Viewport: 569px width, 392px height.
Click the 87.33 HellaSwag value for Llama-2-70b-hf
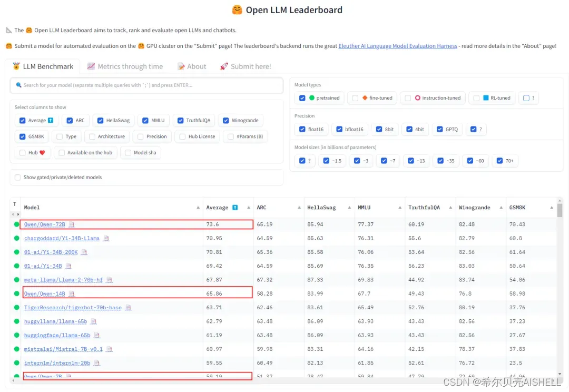click(x=315, y=280)
